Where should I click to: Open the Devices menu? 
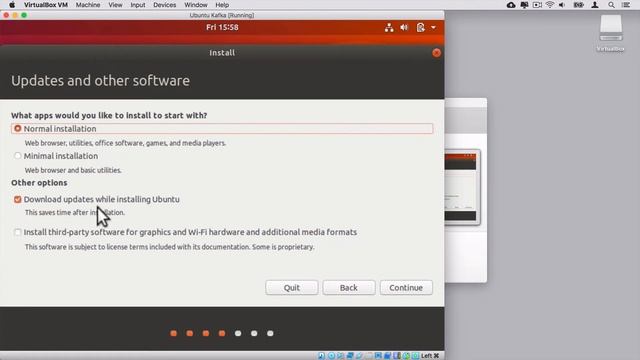pos(164,5)
